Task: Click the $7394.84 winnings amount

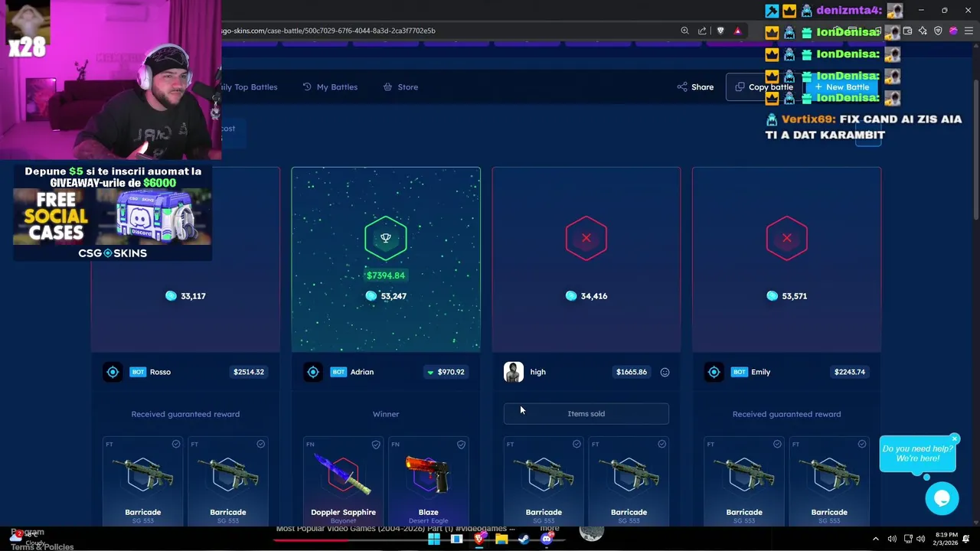Action: tap(386, 275)
